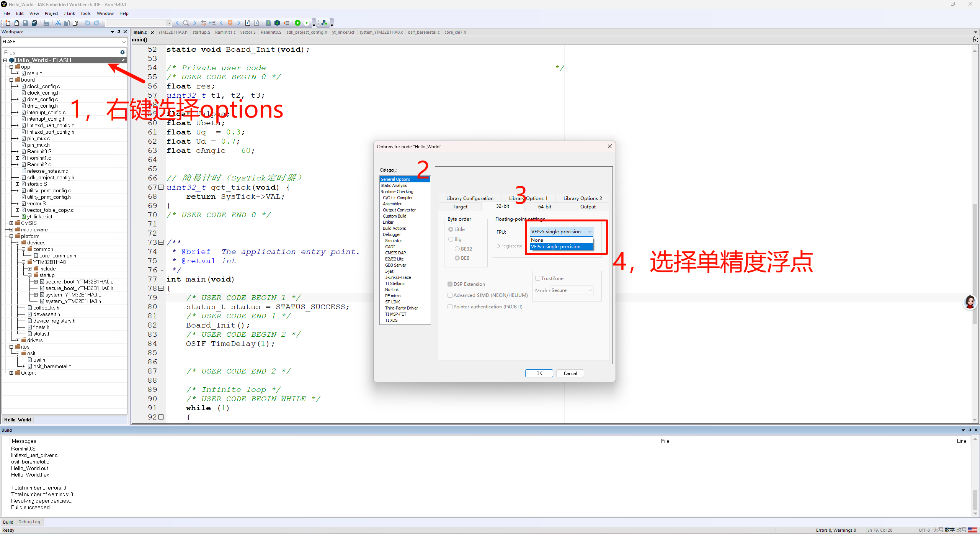Expand the CMSIS folder in tree
Screen dimensions: 980x534
pos(11,223)
